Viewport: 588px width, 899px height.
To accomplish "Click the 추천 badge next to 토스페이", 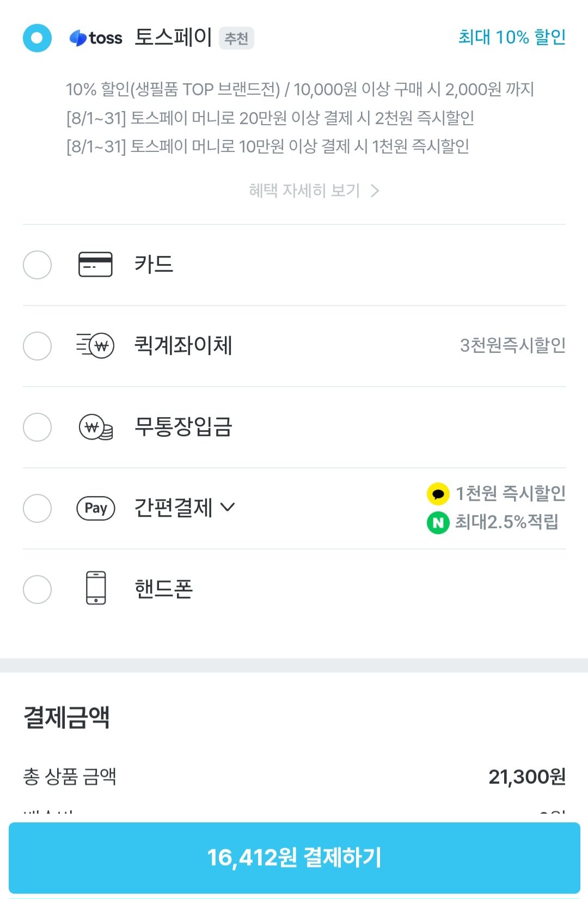I will click(x=236, y=38).
